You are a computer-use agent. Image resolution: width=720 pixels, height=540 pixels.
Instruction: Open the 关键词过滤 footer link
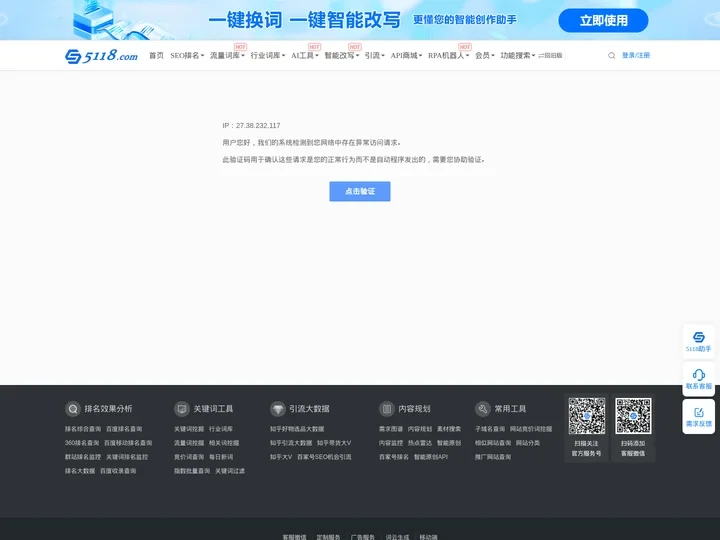coord(230,471)
